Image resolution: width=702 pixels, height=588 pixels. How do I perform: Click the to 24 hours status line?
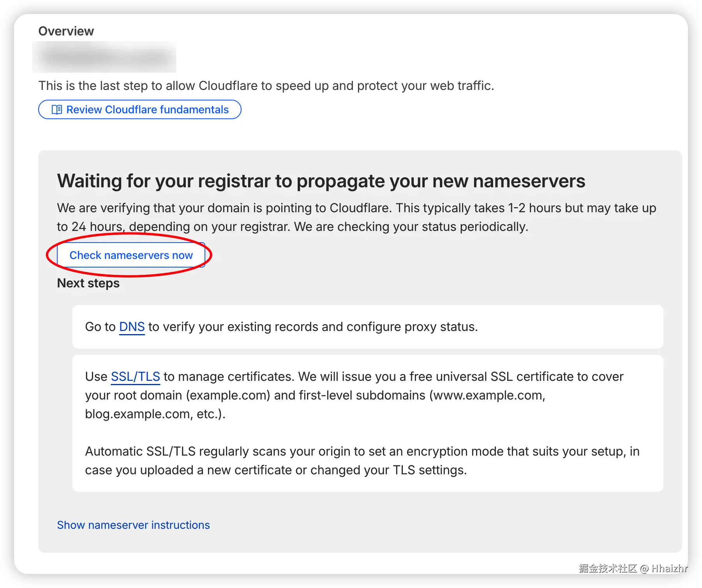coord(292,227)
